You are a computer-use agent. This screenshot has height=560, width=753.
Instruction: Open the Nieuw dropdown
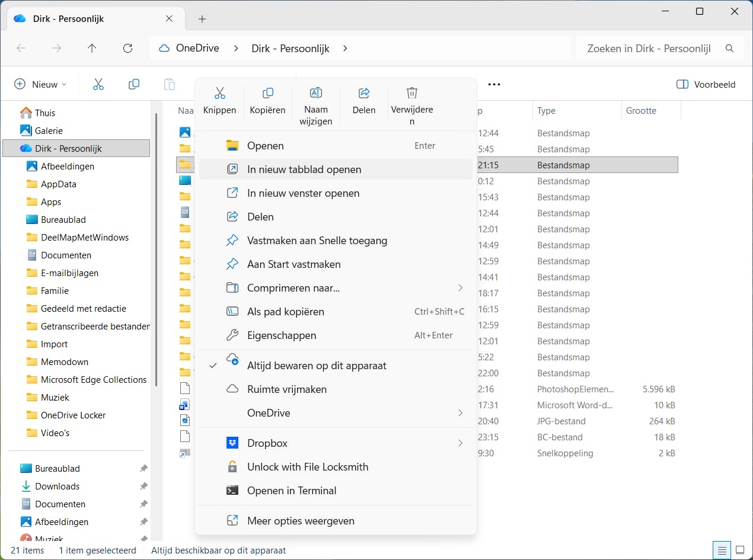tap(40, 84)
